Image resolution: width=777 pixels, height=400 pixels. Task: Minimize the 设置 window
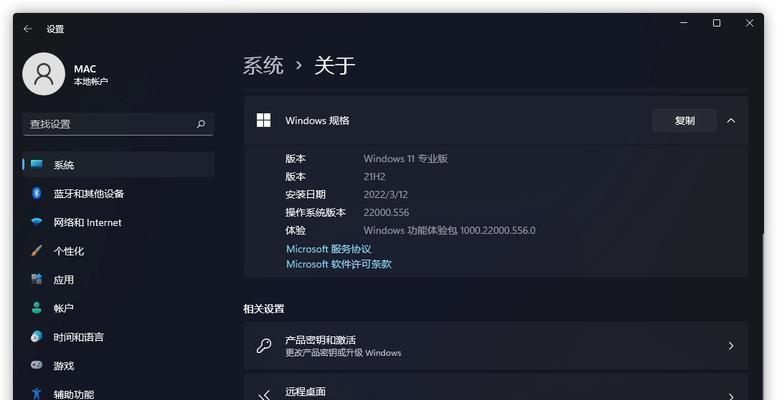pos(684,23)
